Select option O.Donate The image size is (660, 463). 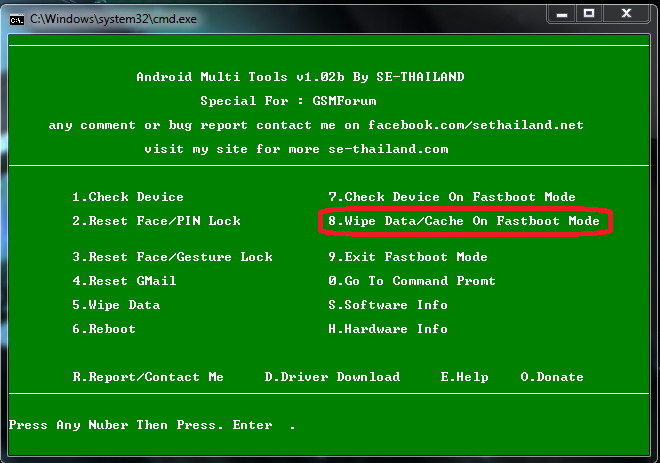(552, 377)
